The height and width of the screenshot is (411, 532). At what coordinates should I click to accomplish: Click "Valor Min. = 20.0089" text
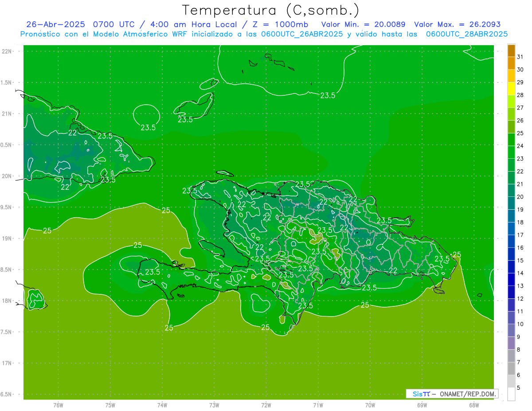tap(363, 24)
